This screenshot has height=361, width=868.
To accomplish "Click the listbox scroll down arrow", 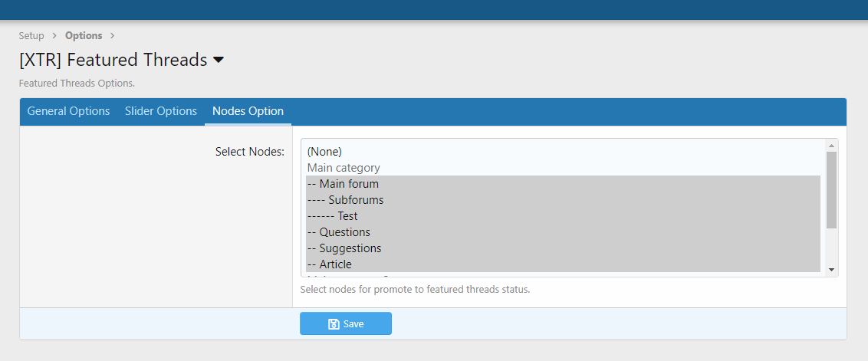I will coord(831,270).
